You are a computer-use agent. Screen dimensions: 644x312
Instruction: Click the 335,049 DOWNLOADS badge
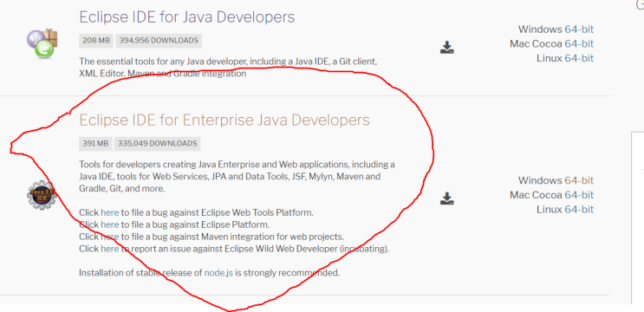pos(157,144)
